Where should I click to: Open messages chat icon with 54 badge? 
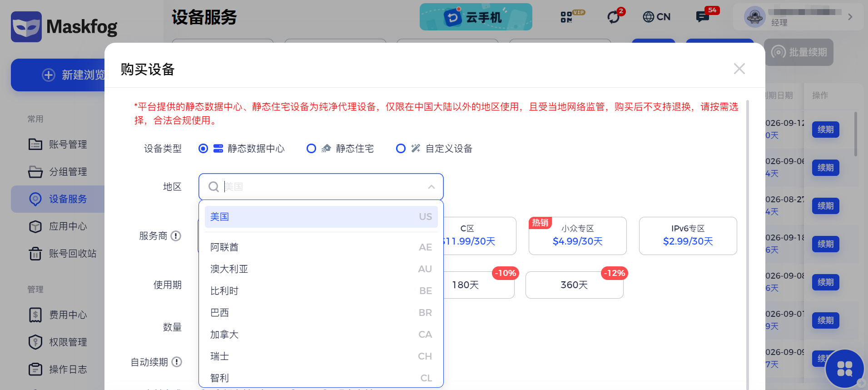[x=702, y=17]
